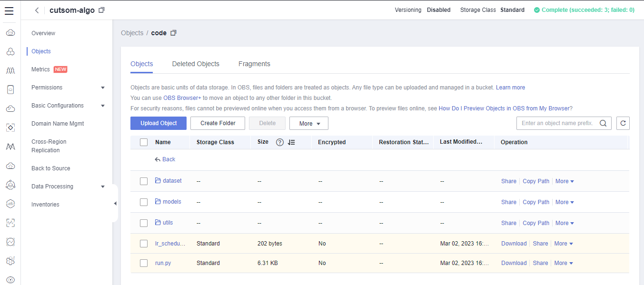Click the back arrow beside cutsom-algo
Viewport: 644px width, 285px height.
point(37,10)
